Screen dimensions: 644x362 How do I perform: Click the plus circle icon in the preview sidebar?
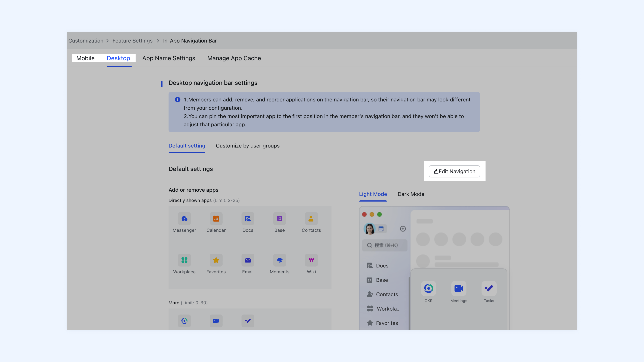403,229
